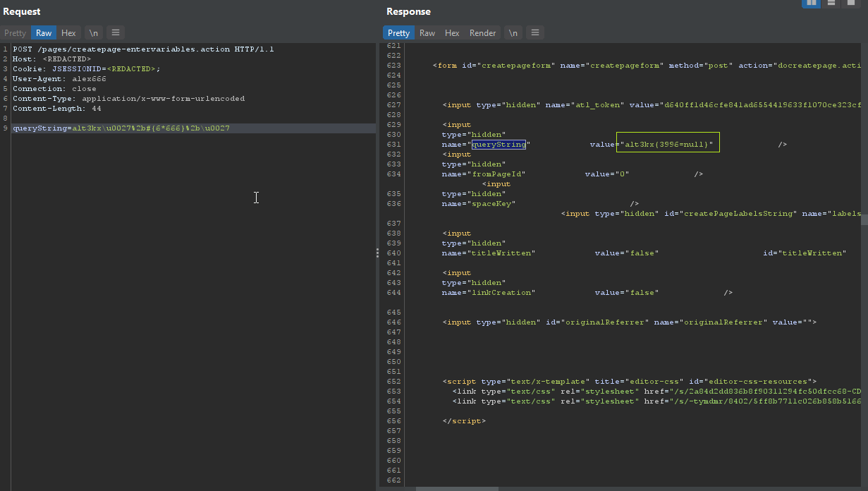Image resolution: width=868 pixels, height=491 pixels.
Task: Open the Response Render tab
Action: [x=483, y=33]
